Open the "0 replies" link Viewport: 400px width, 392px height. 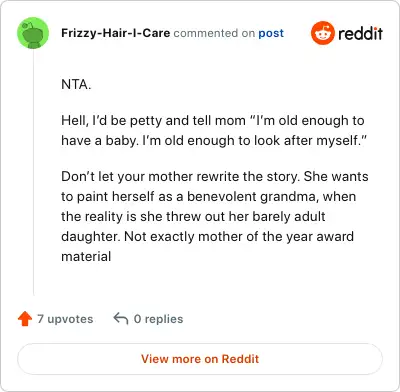coord(158,319)
